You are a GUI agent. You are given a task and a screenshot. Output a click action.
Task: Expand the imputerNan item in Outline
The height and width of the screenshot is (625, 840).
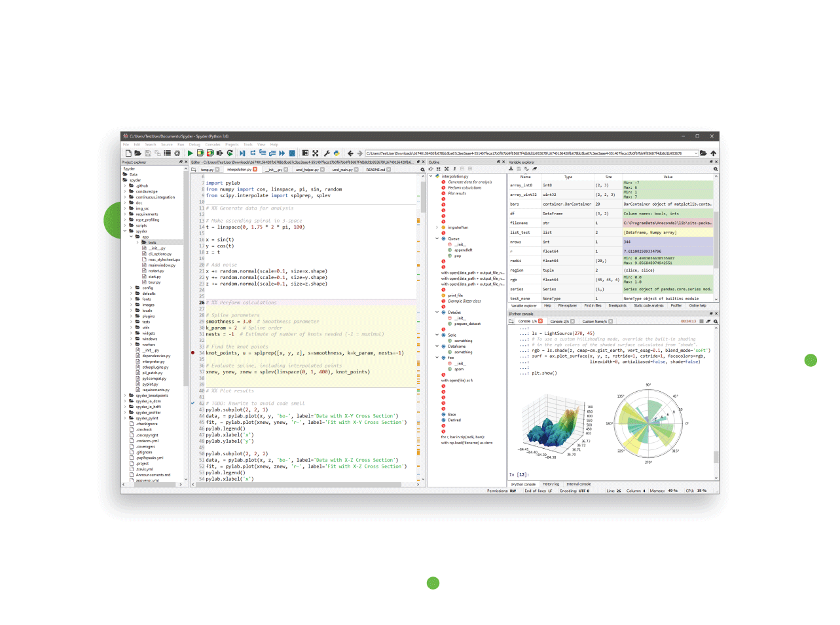pos(437,227)
